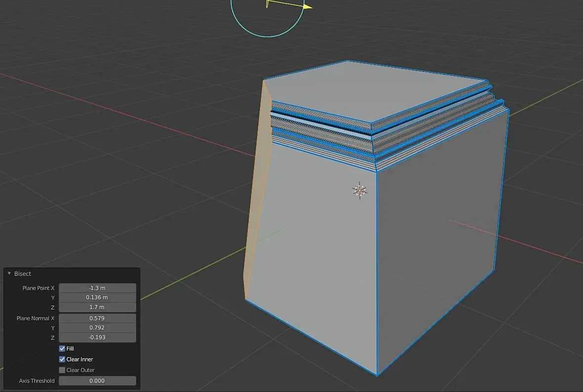Click the 3D cursor in the viewport
This screenshot has width=583, height=392.
click(x=360, y=191)
